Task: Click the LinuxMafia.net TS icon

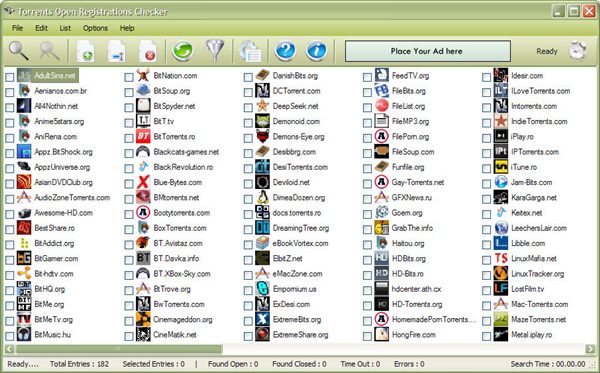Action: tap(501, 258)
